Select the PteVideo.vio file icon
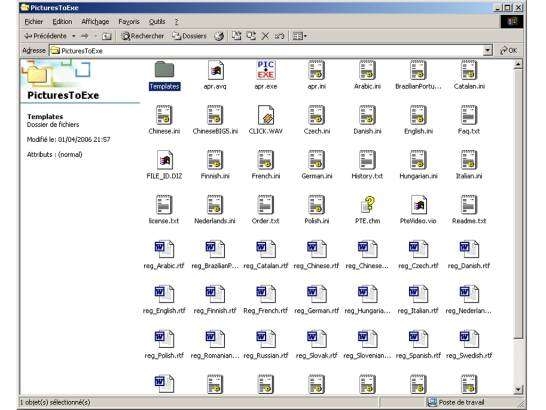The image size is (546, 410). [419, 204]
